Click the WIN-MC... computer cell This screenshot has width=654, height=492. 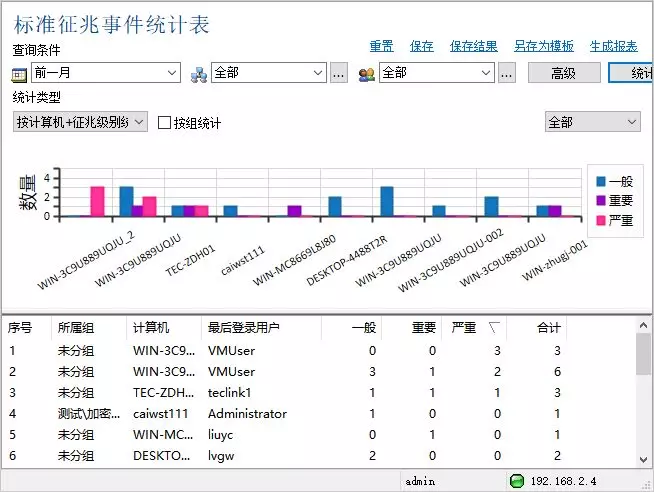tap(163, 434)
